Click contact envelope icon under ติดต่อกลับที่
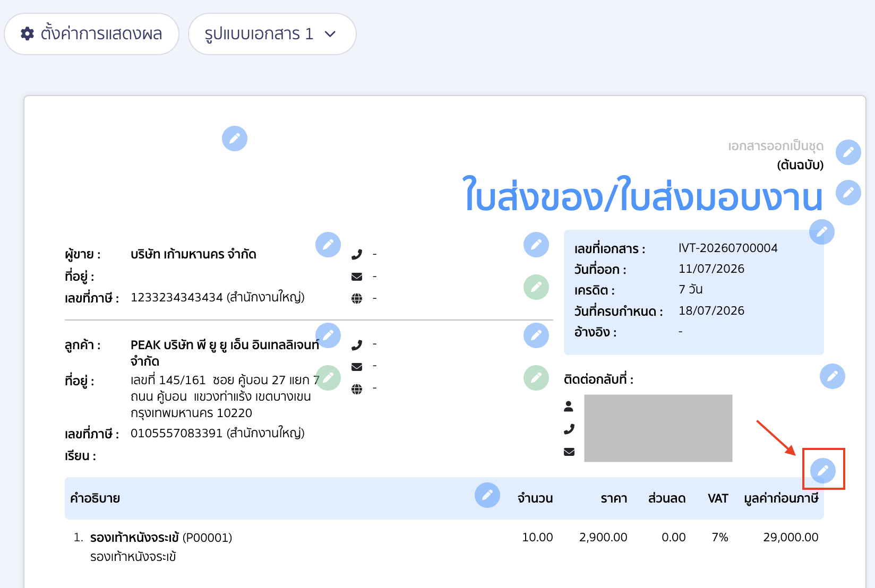Screen dimensions: 875x588 [569, 452]
